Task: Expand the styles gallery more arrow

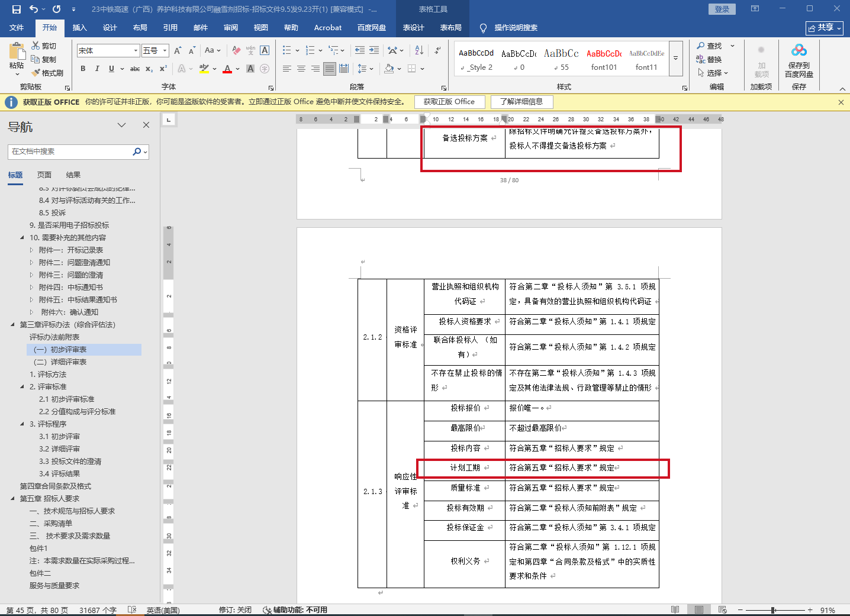Action: tap(676, 59)
